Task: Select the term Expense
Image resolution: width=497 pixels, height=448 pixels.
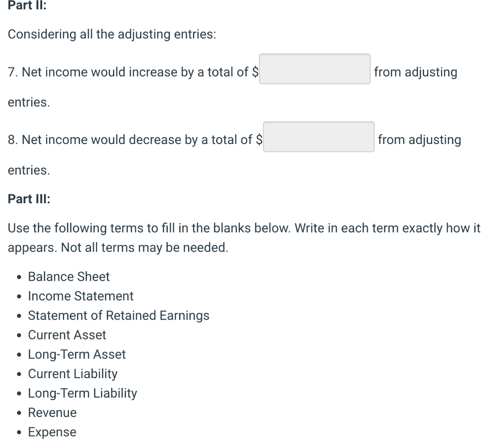Action: pos(52,432)
